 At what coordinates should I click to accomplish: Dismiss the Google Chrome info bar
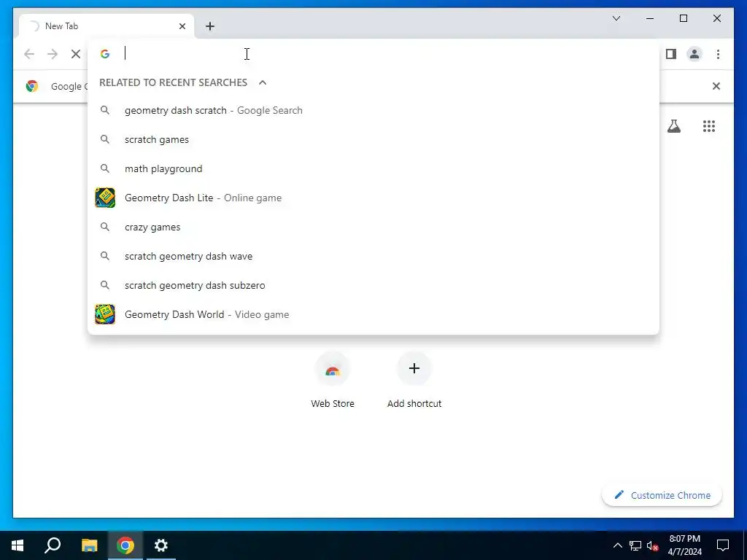coord(716,86)
